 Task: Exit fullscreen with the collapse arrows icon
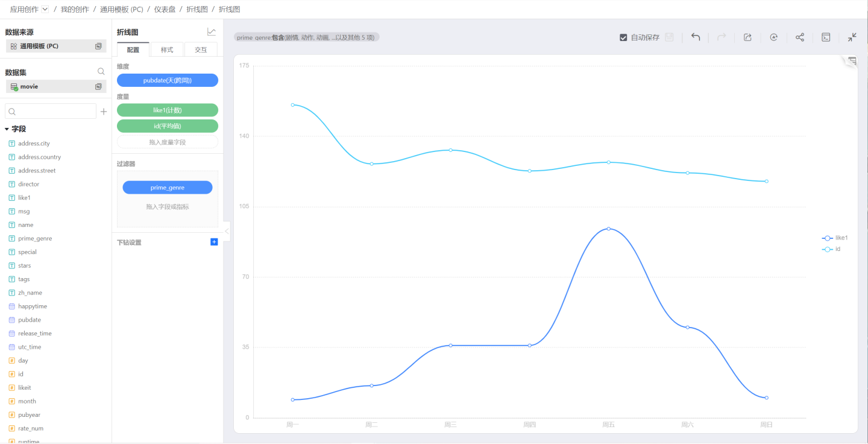[852, 37]
